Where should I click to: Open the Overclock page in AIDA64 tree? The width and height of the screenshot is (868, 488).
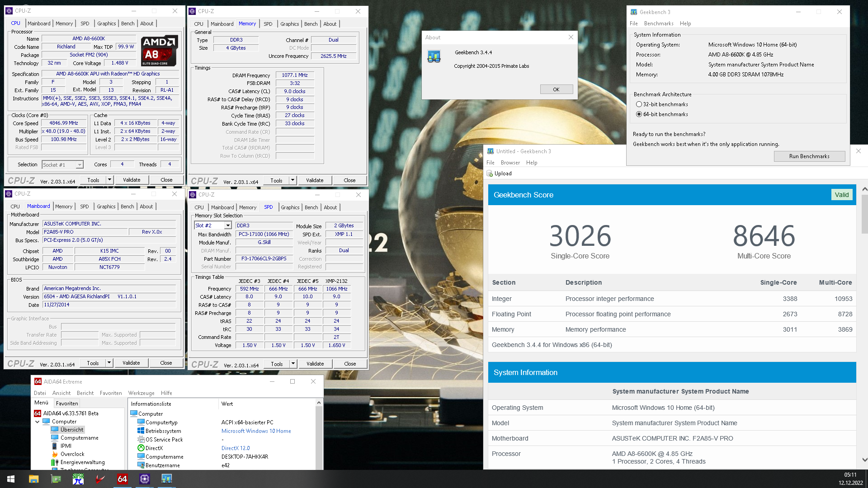click(x=72, y=454)
